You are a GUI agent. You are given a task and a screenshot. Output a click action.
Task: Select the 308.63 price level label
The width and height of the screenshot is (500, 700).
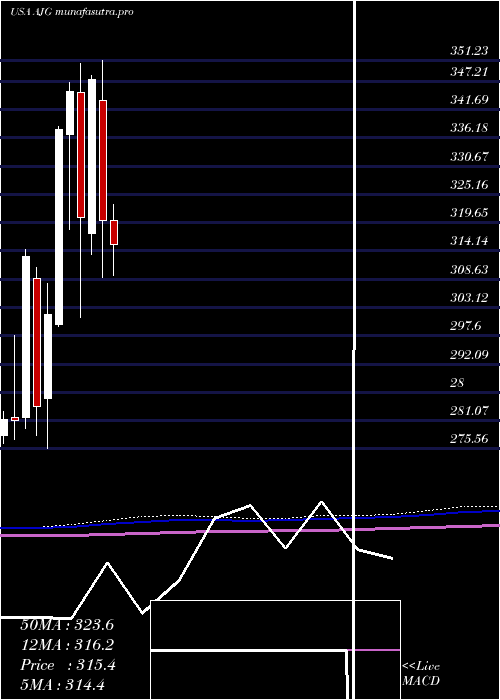(469, 270)
